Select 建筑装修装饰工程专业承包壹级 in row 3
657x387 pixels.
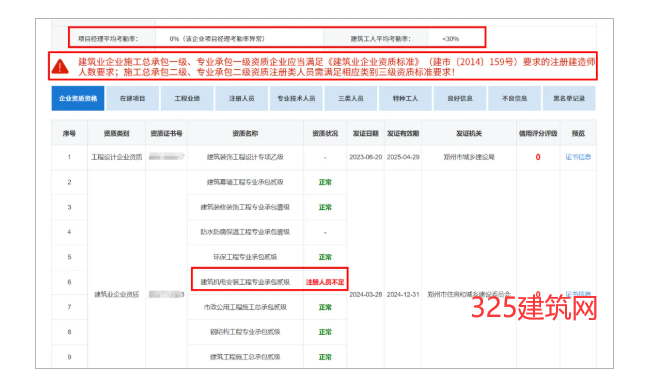coord(245,207)
